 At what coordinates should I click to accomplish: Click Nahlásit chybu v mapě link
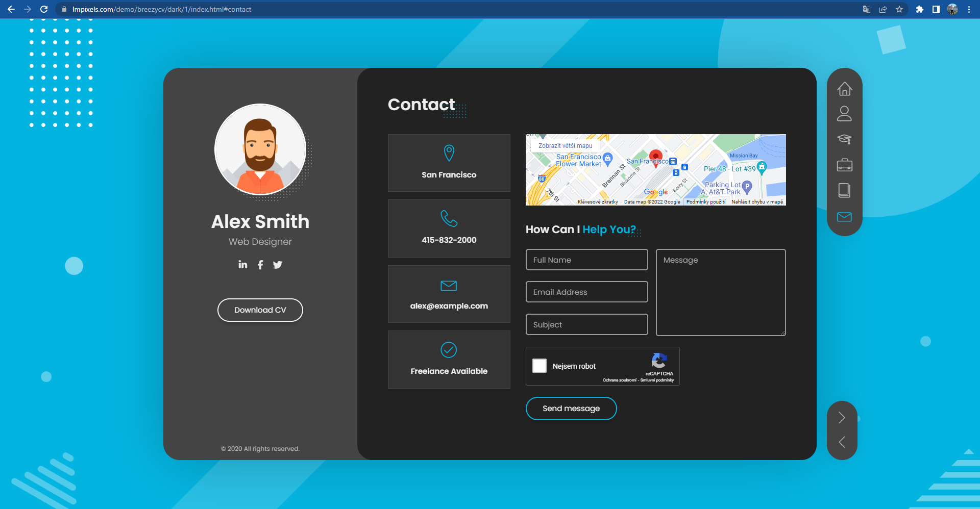coord(757,202)
